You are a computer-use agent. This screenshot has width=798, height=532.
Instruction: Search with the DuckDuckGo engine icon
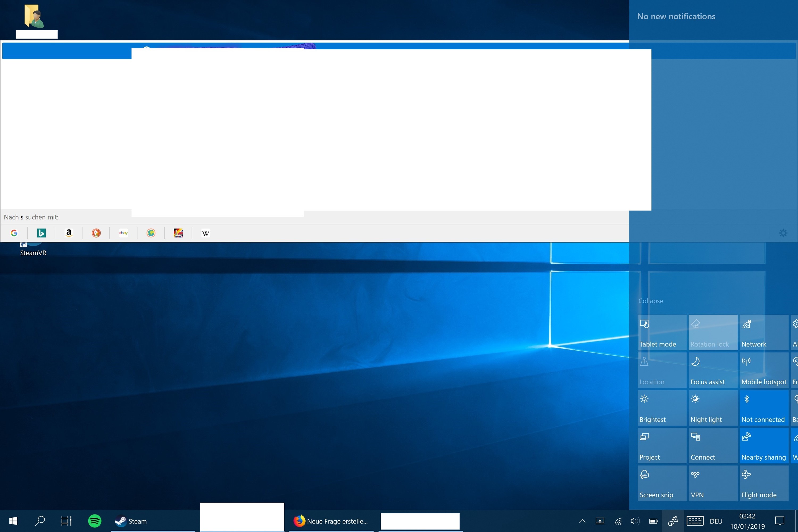[x=96, y=233]
